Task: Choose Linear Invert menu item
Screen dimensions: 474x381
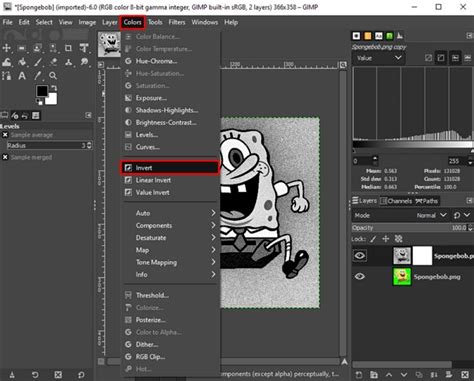Action: coord(170,180)
